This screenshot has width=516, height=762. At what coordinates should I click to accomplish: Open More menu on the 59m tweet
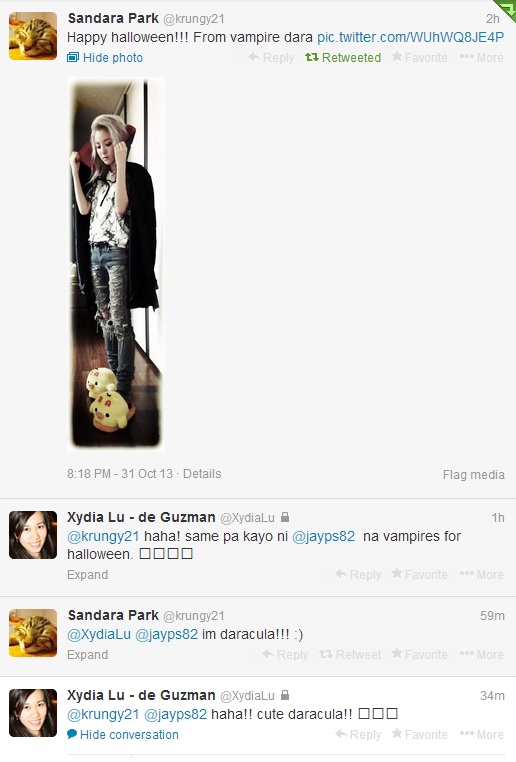[x=482, y=655]
